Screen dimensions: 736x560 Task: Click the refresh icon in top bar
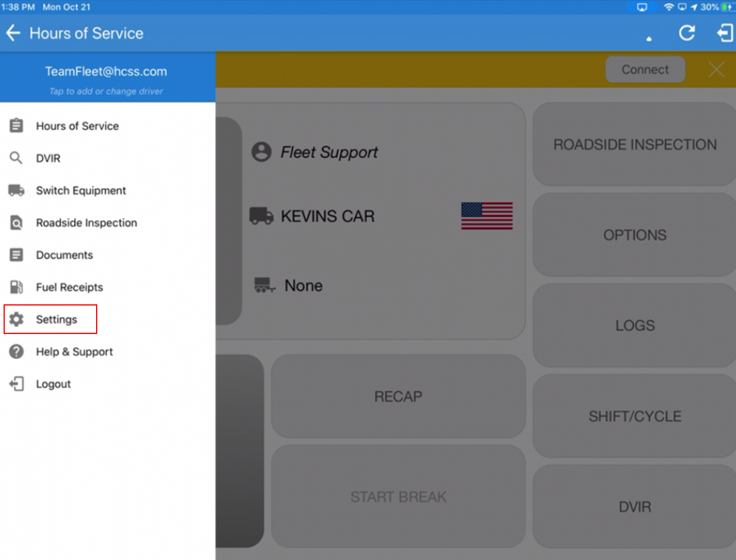[x=687, y=33]
